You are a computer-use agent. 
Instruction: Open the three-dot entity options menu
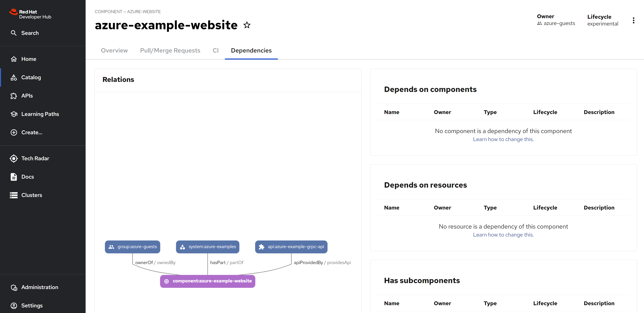click(633, 21)
